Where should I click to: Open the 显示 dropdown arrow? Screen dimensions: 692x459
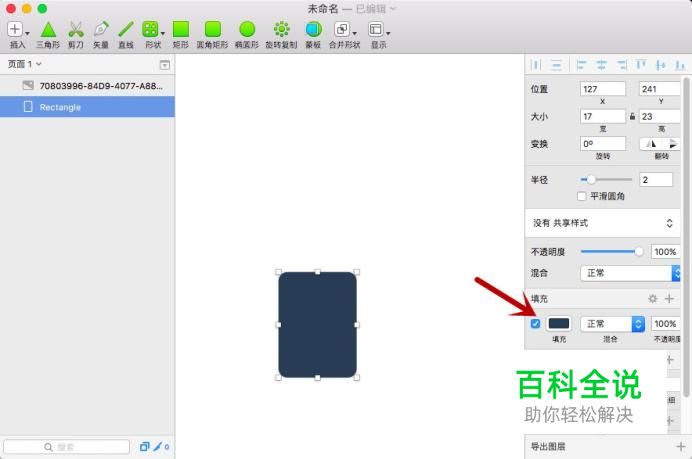(388, 34)
